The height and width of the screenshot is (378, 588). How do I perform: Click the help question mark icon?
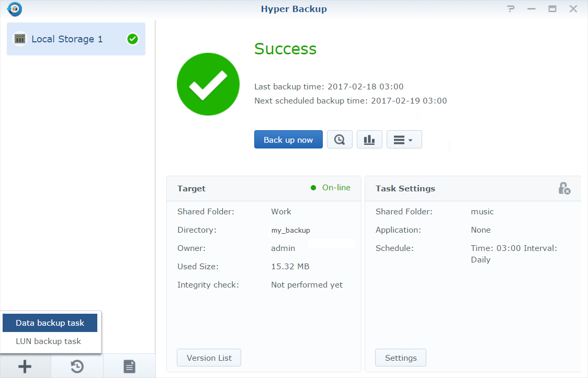tap(511, 9)
